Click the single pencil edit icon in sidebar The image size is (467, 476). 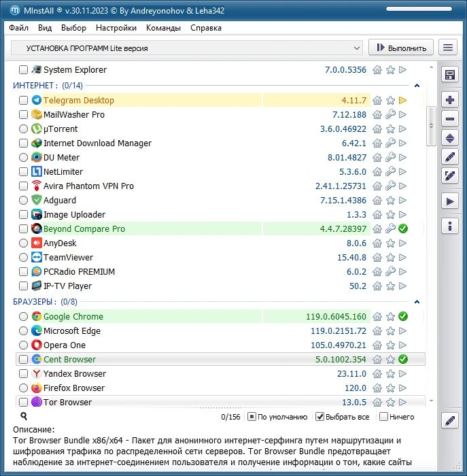point(449,157)
